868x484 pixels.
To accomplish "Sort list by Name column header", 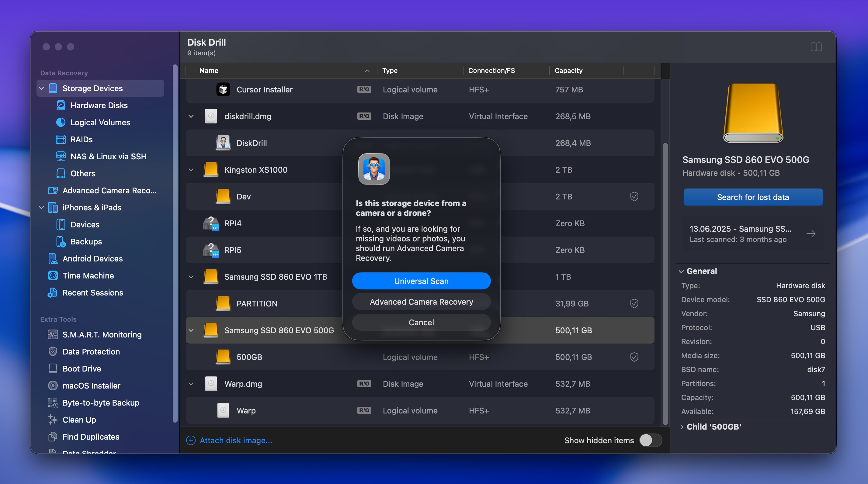I will 209,71.
